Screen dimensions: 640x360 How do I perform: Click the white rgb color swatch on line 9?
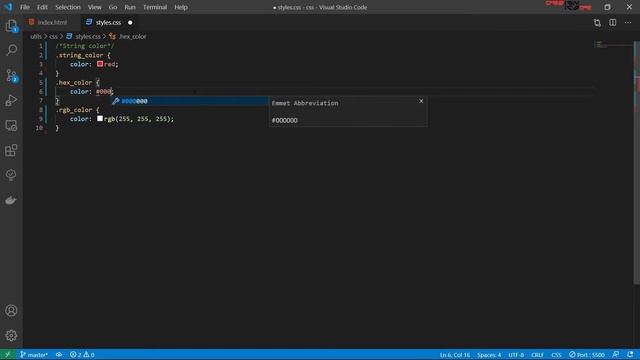[100, 119]
